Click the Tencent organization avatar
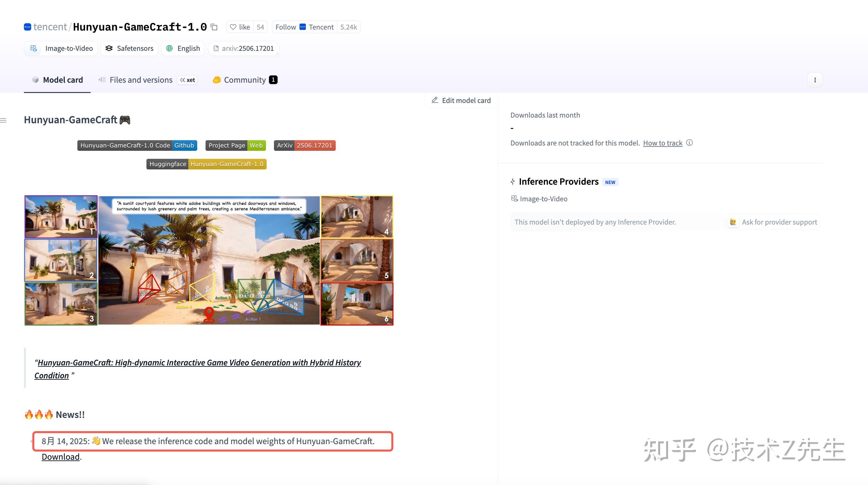Screen dimensions: 868x485 tap(28, 27)
